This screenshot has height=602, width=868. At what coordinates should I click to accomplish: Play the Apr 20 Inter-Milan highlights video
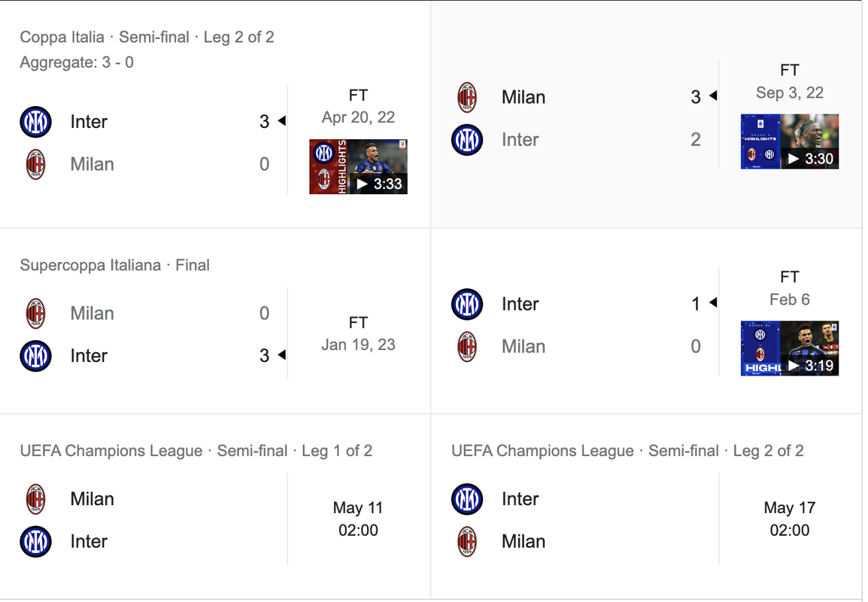click(358, 167)
